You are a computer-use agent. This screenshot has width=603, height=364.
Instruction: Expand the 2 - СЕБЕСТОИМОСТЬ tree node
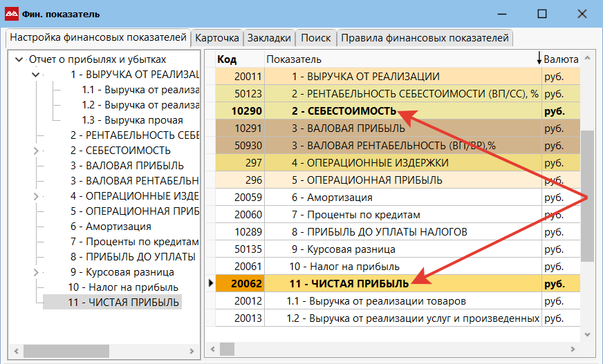(x=37, y=151)
